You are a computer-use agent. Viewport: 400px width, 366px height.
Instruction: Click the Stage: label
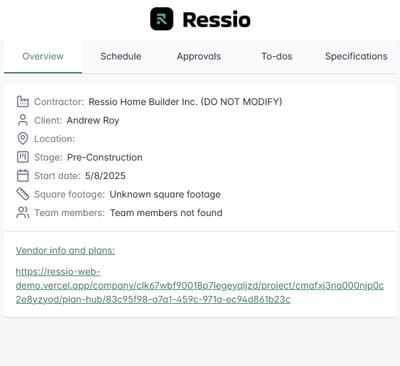[48, 157]
